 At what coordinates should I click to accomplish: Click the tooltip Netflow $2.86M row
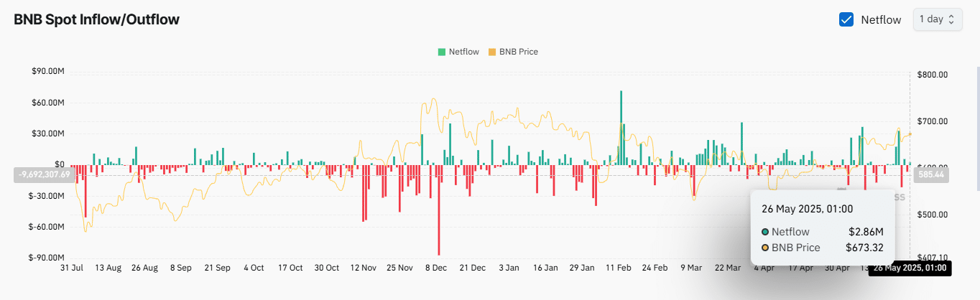point(823,232)
